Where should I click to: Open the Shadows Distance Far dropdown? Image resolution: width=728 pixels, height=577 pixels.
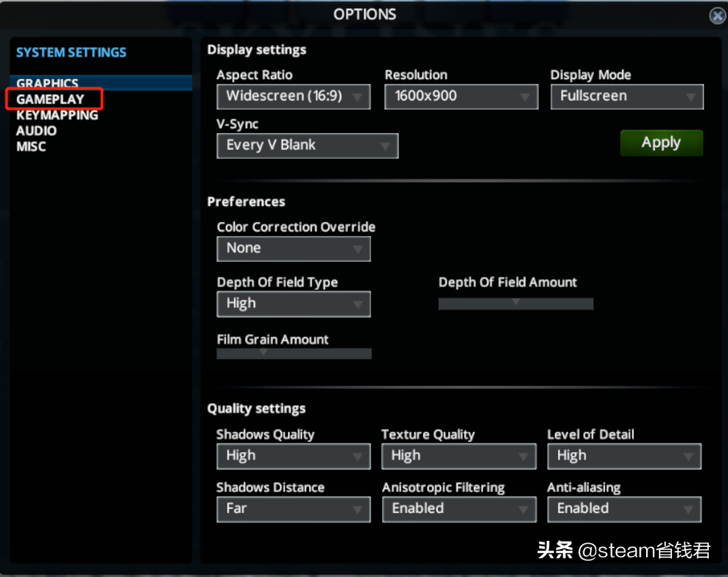pos(293,509)
